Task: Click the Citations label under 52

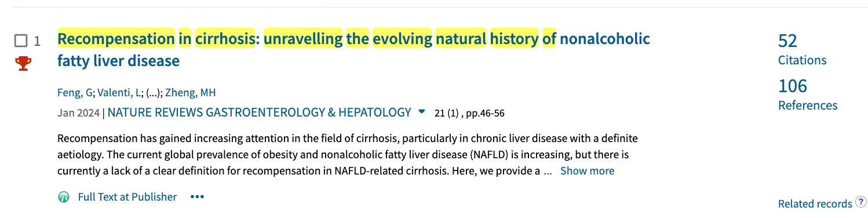Action: [802, 60]
